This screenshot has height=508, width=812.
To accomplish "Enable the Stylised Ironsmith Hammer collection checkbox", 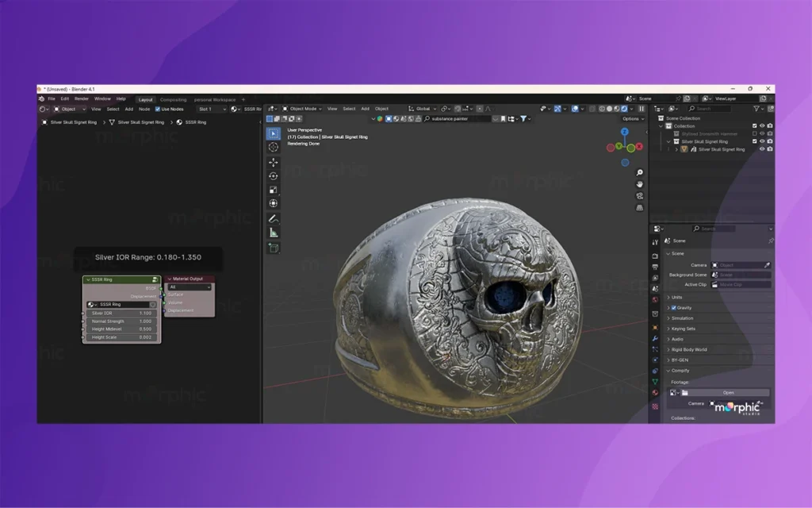I will pyautogui.click(x=755, y=133).
